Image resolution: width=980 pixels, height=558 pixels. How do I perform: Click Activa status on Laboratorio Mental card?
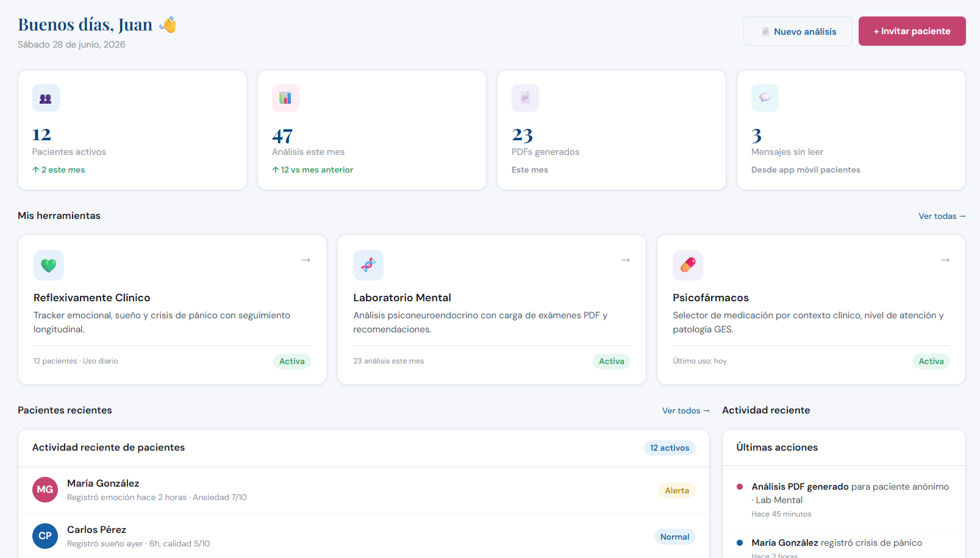[x=612, y=361]
